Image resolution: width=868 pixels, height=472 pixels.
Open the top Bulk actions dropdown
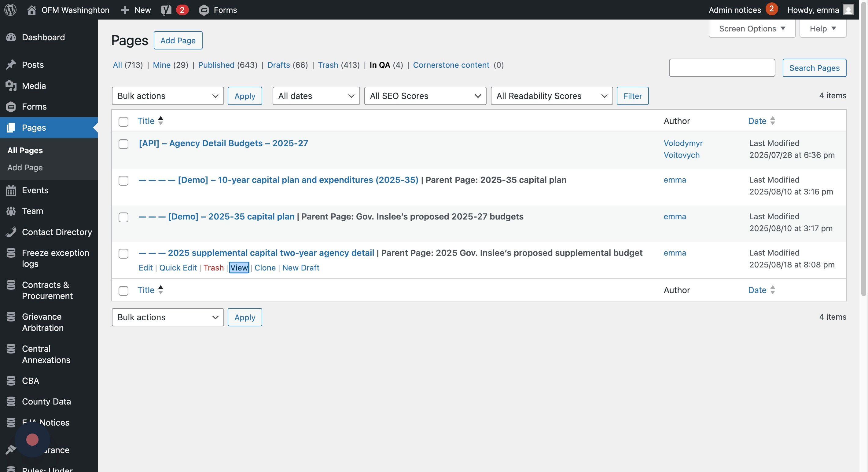point(167,96)
